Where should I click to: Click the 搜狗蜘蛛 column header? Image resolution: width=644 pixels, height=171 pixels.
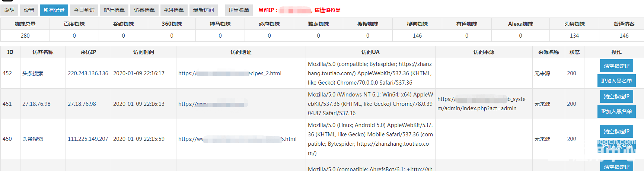pyautogui.click(x=417, y=24)
